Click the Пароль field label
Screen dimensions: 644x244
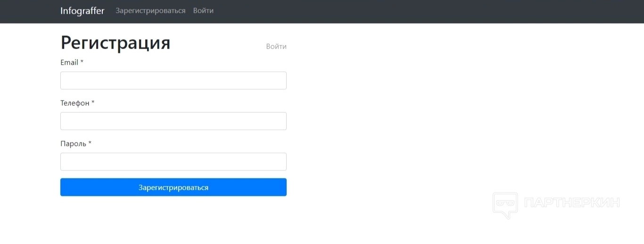tap(73, 143)
